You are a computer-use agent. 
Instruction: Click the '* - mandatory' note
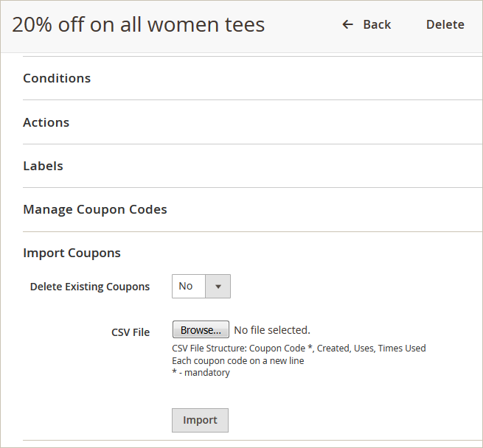(x=201, y=373)
